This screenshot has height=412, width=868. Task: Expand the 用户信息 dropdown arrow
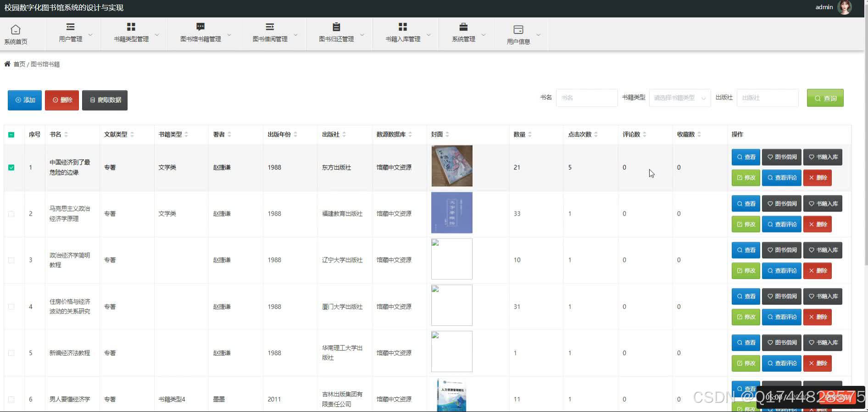coord(539,35)
